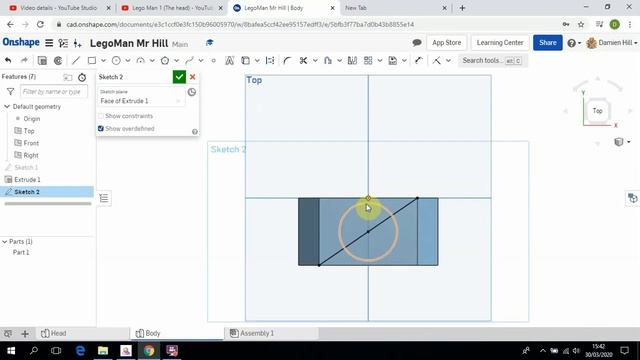The height and width of the screenshot is (360, 640).
Task: Expand the Polygon tool dropdown arrow
Action: click(x=176, y=60)
